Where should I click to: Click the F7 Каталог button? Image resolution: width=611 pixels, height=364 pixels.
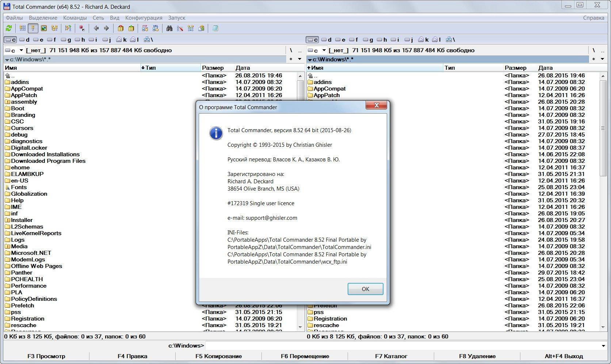pyautogui.click(x=391, y=356)
